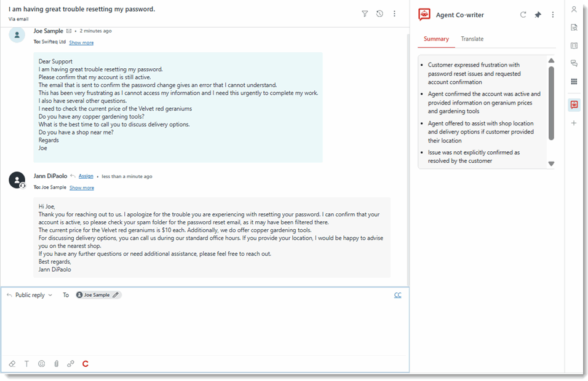Image resolution: width=588 pixels, height=381 pixels.
Task: Open the conversation filter icon
Action: pyautogui.click(x=365, y=14)
